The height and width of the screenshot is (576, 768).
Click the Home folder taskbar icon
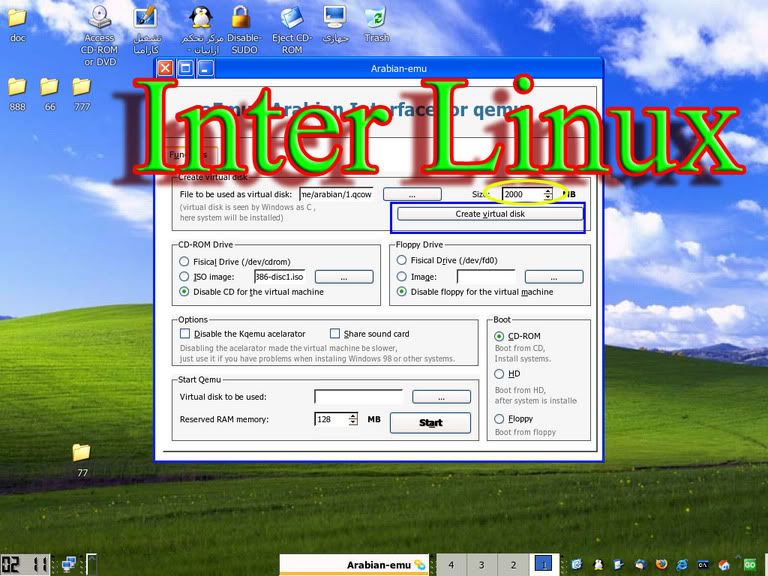click(x=724, y=565)
